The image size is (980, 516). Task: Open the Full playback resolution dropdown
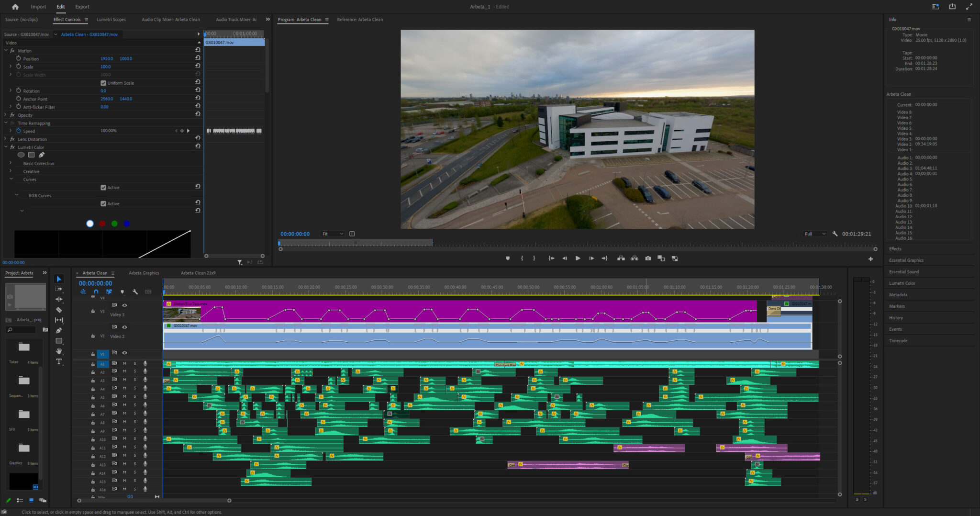coord(815,234)
